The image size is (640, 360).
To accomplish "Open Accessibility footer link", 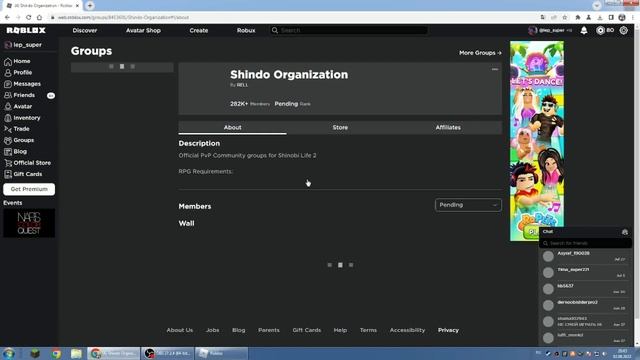I will point(407,330).
